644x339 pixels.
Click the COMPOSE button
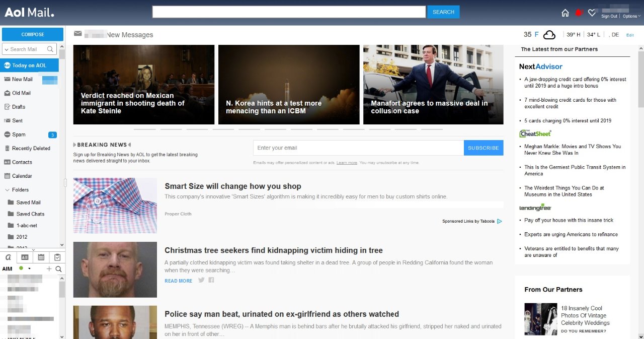coord(33,34)
